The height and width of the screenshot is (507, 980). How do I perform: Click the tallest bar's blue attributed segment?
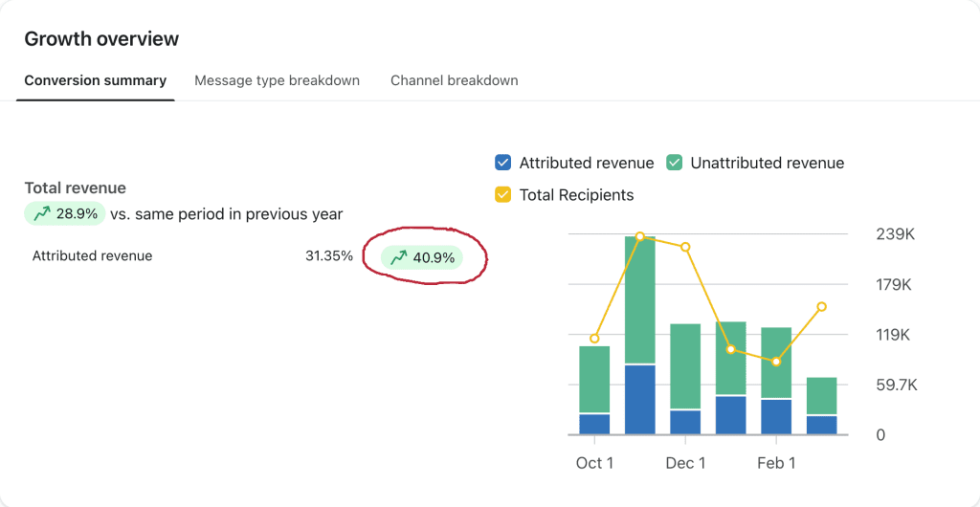(x=639, y=400)
